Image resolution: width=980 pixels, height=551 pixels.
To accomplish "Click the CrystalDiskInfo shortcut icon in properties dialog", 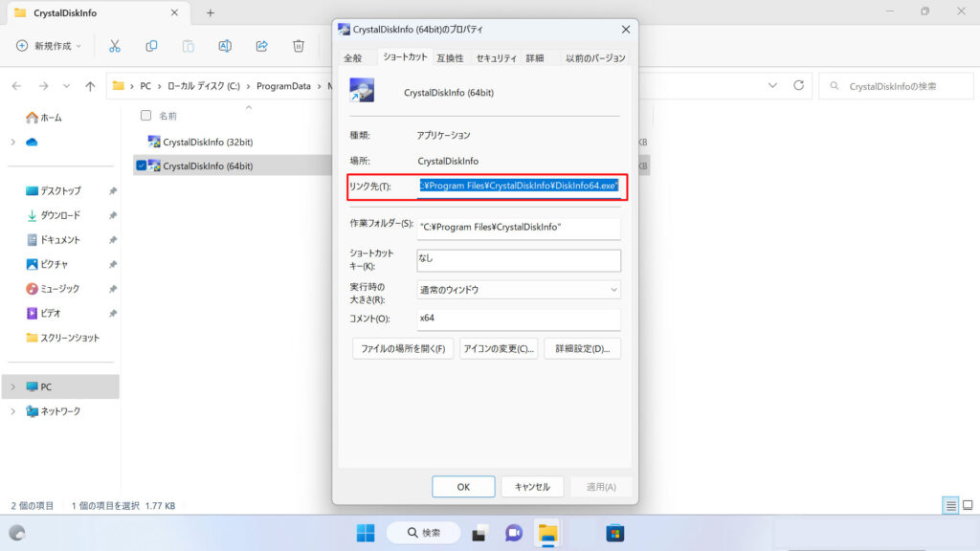I will tap(362, 90).
